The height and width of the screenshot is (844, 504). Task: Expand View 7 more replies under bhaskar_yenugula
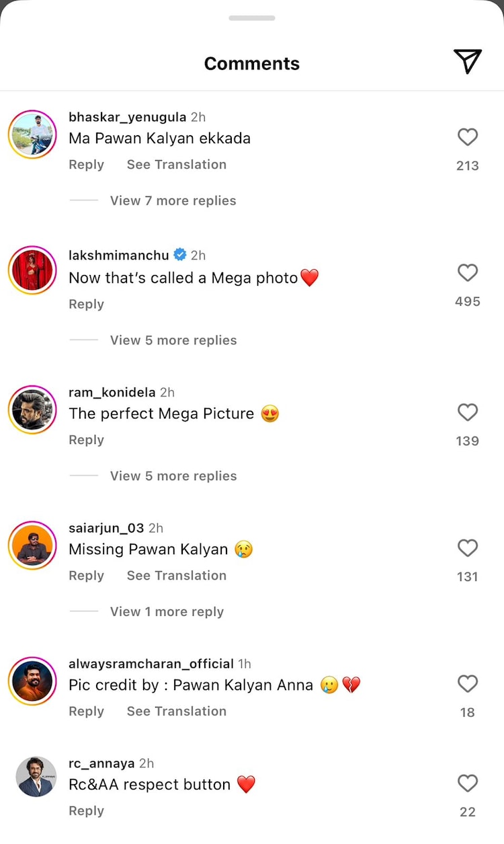[x=173, y=200]
